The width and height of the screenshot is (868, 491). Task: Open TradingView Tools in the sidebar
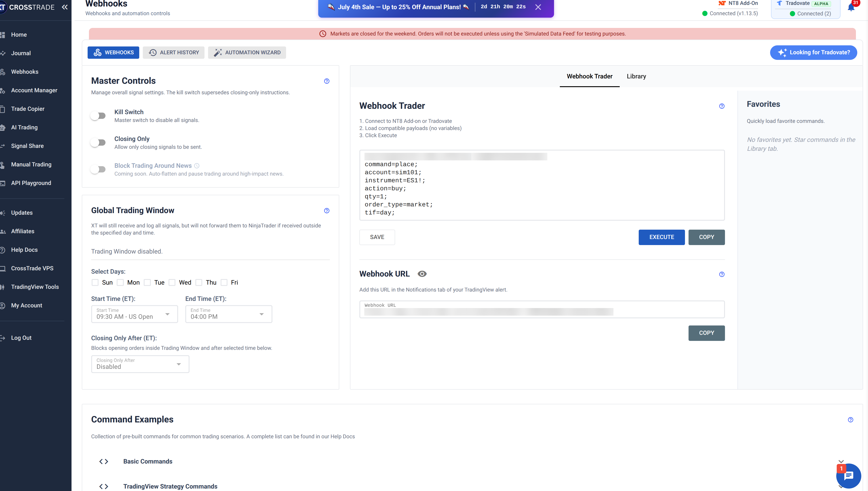click(x=35, y=287)
